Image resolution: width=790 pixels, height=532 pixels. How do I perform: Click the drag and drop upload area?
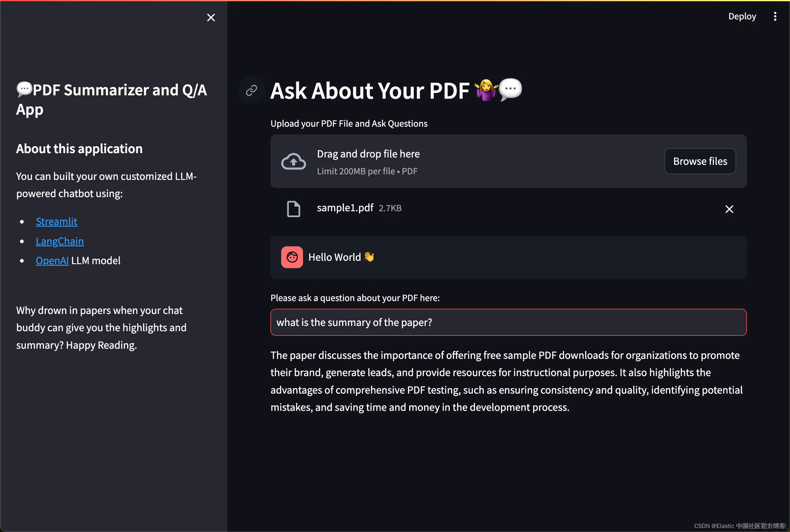(475, 161)
